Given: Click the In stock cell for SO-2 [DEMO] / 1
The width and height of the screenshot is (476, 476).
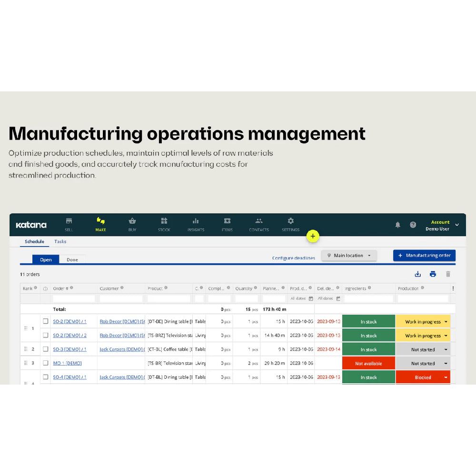Looking at the screenshot, I should [x=368, y=322].
